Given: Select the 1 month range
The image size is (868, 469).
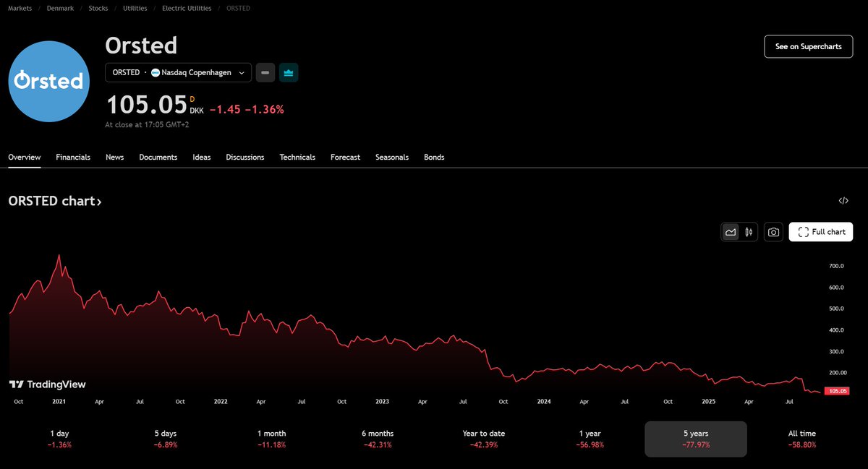Looking at the screenshot, I should click(271, 439).
